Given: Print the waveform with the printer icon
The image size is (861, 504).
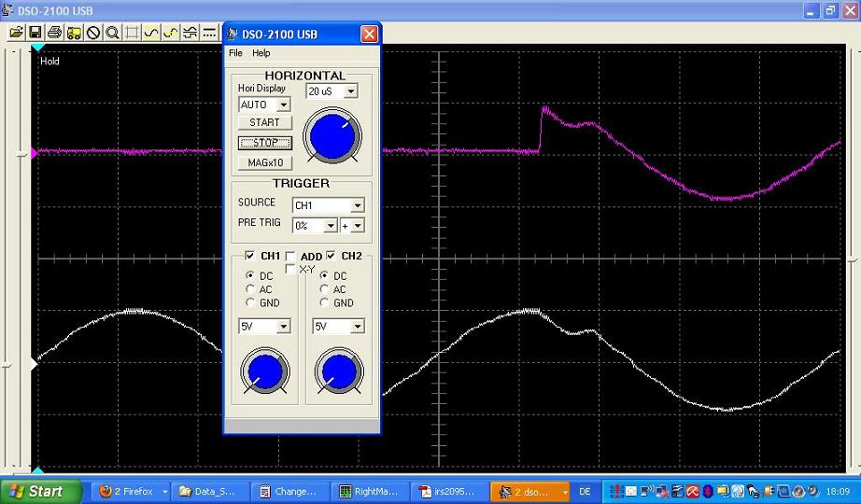Looking at the screenshot, I should coord(54,33).
